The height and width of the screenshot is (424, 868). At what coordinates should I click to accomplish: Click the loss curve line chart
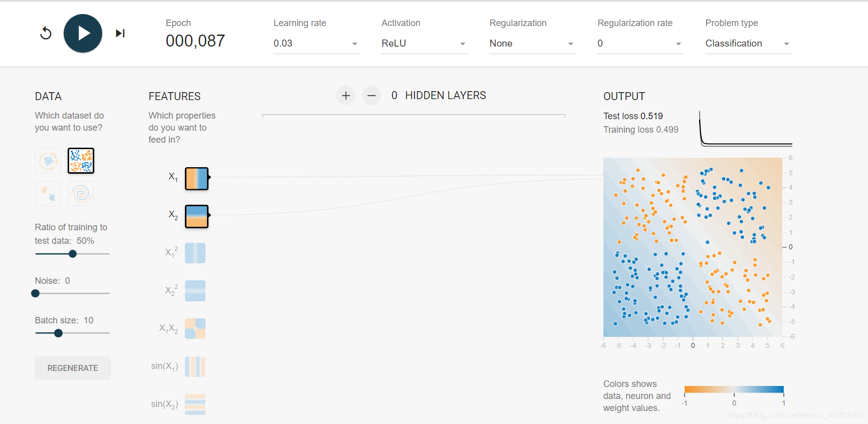pos(746,129)
